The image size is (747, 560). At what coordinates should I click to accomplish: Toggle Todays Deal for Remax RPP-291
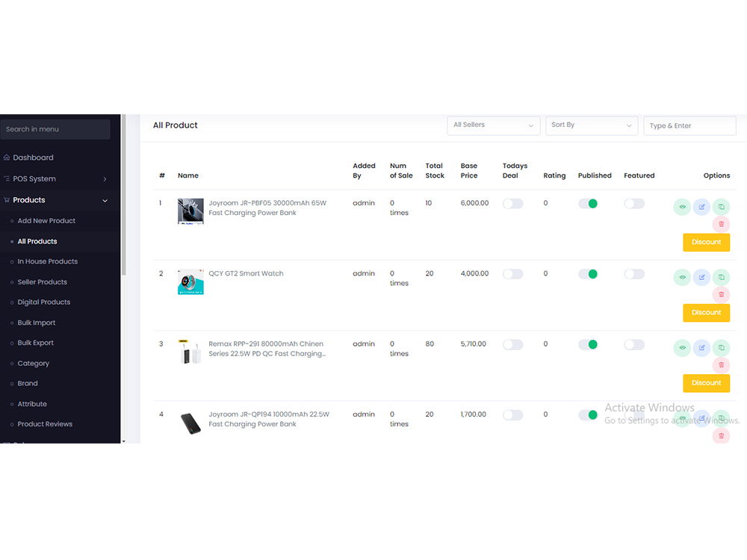[x=512, y=345]
